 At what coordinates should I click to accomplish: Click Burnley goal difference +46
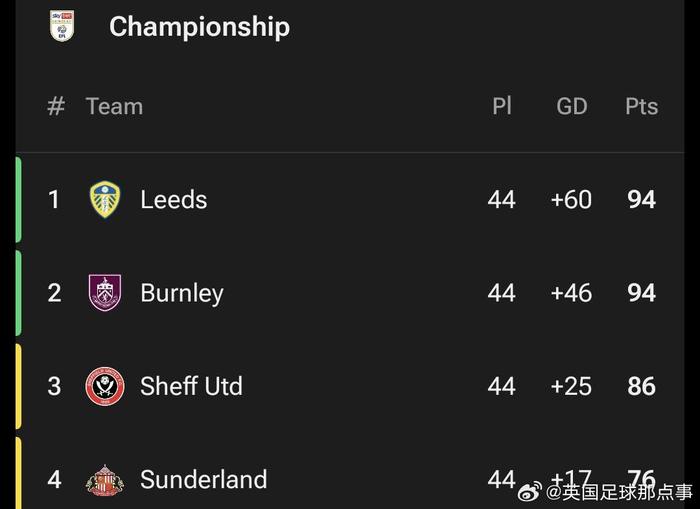click(571, 293)
